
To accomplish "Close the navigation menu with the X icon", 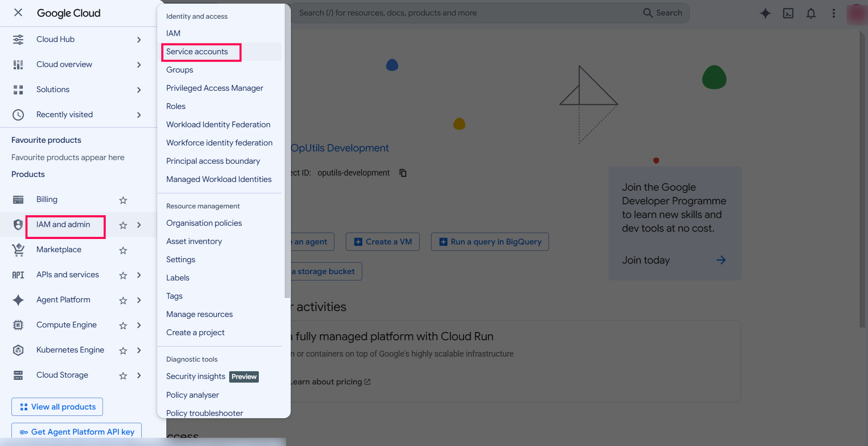I will [18, 13].
